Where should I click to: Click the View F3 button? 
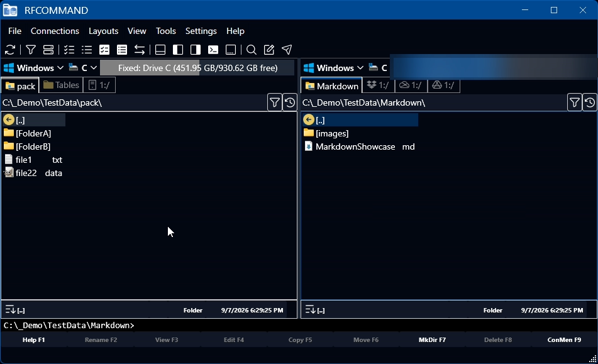pos(167,339)
